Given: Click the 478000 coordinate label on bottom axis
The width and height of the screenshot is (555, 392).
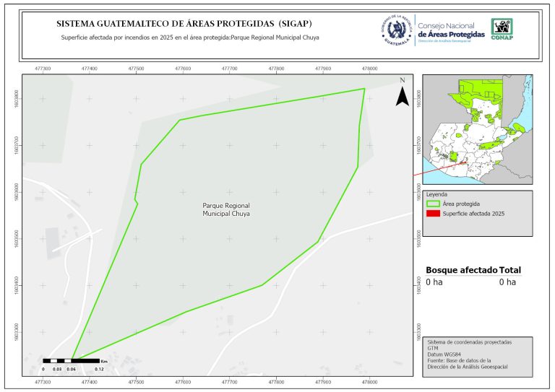Looking at the screenshot, I should (369, 383).
